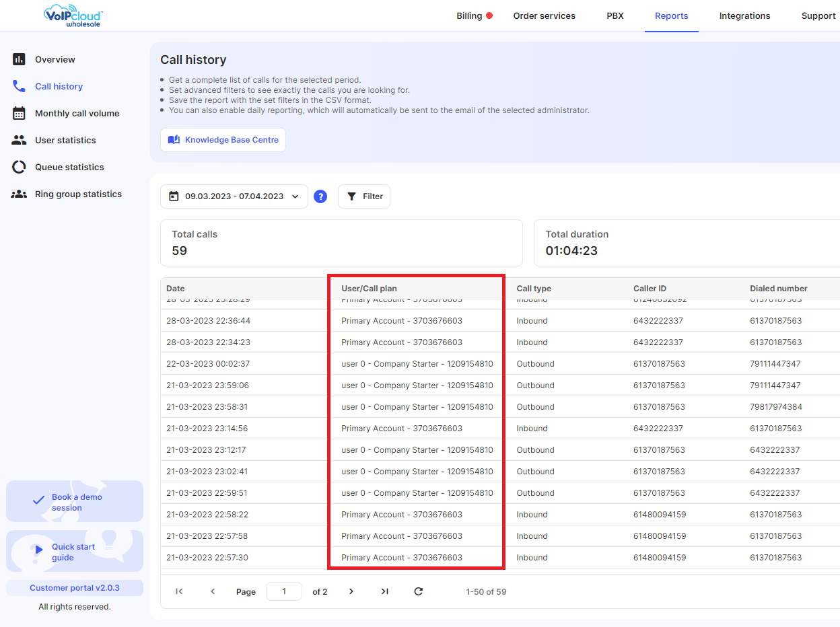Click Caller ID 61480094159 in the 21-03-2023 22:58:22 row
The width and height of the screenshot is (840, 627).
pos(660,515)
